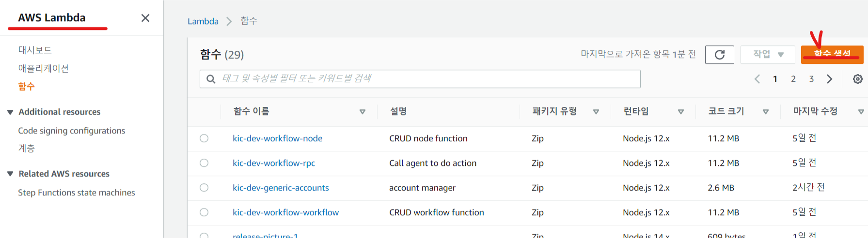
Task: Go to page 2
Action: pyautogui.click(x=793, y=79)
